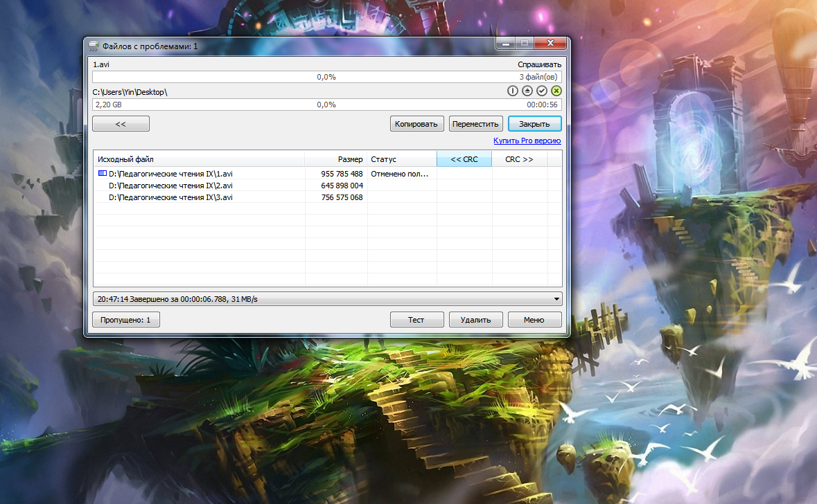Click the << CRC column header
817x504 pixels.
pyautogui.click(x=464, y=159)
